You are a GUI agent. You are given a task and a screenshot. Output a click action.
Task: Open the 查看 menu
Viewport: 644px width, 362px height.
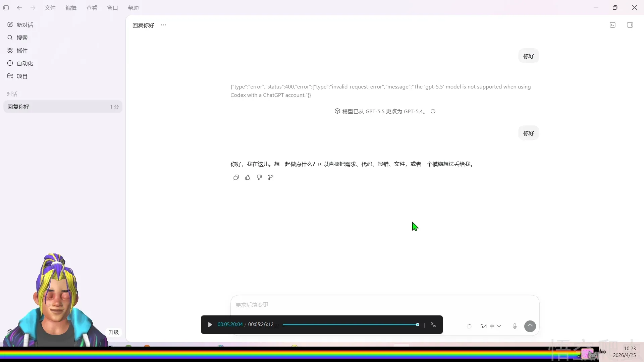point(92,8)
